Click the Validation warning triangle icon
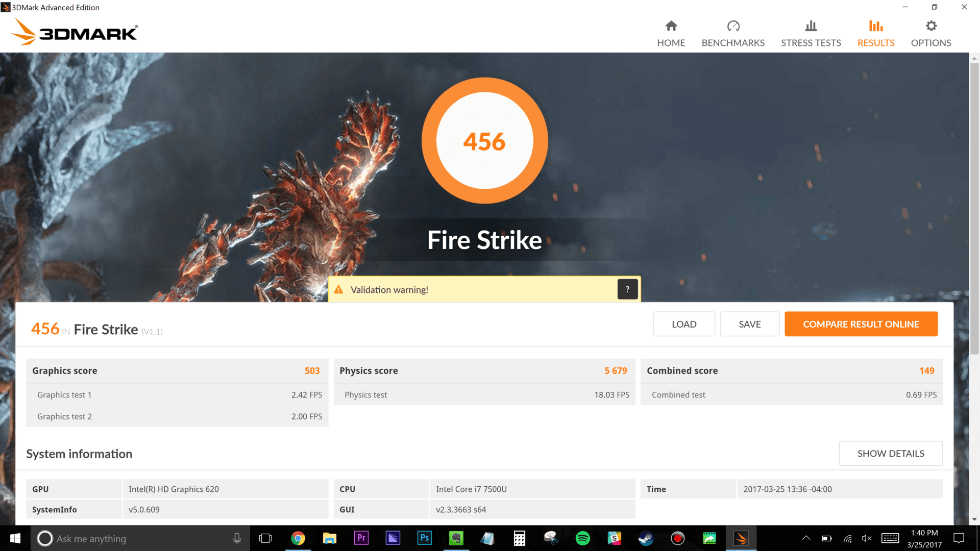This screenshot has height=551, width=980. coord(338,290)
